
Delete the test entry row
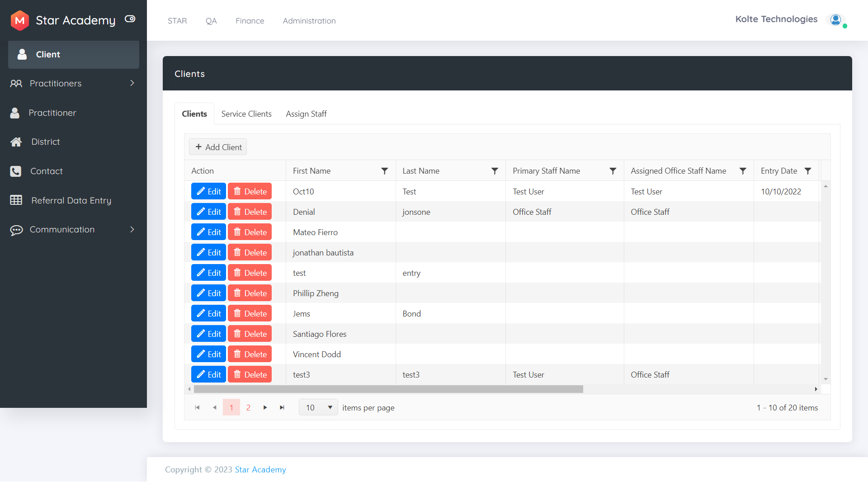[x=250, y=273]
